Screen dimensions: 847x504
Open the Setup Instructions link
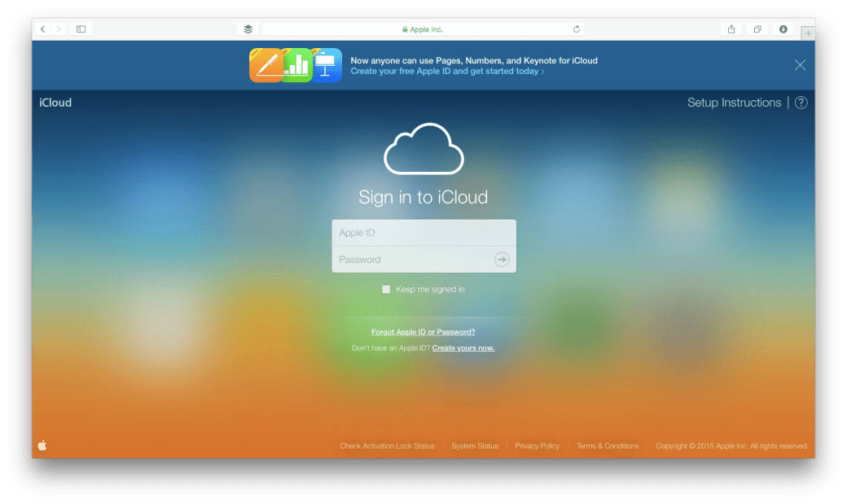pyautogui.click(x=734, y=103)
